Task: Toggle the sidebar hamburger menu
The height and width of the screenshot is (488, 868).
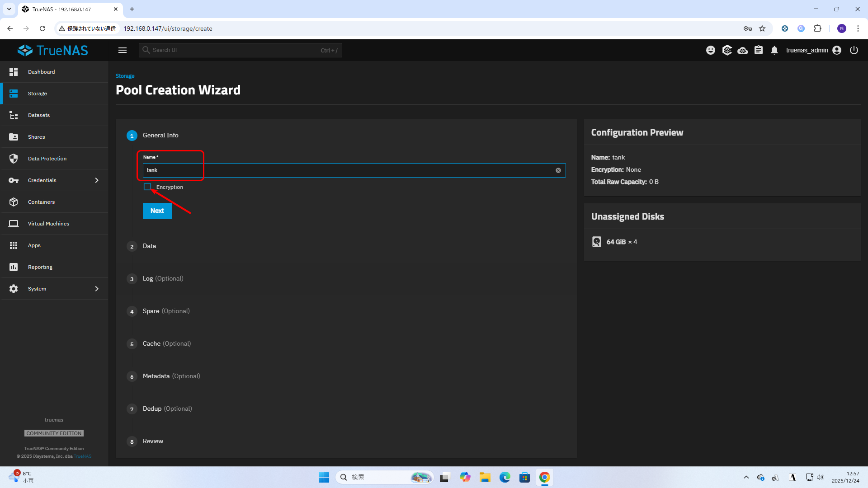Action: pyautogui.click(x=123, y=50)
